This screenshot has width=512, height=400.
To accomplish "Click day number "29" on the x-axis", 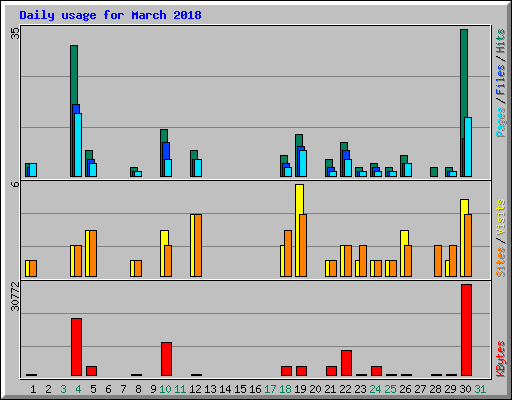I will click(x=450, y=389).
